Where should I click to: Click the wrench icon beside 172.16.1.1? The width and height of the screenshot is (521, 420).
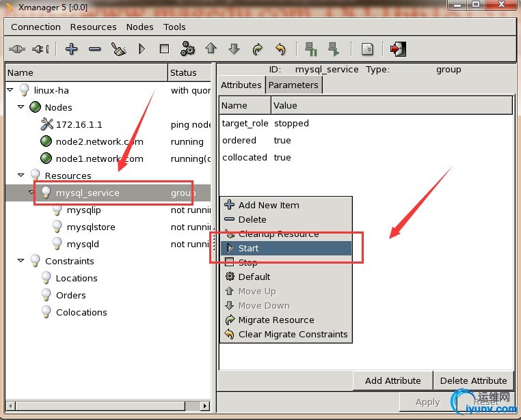[x=47, y=124]
